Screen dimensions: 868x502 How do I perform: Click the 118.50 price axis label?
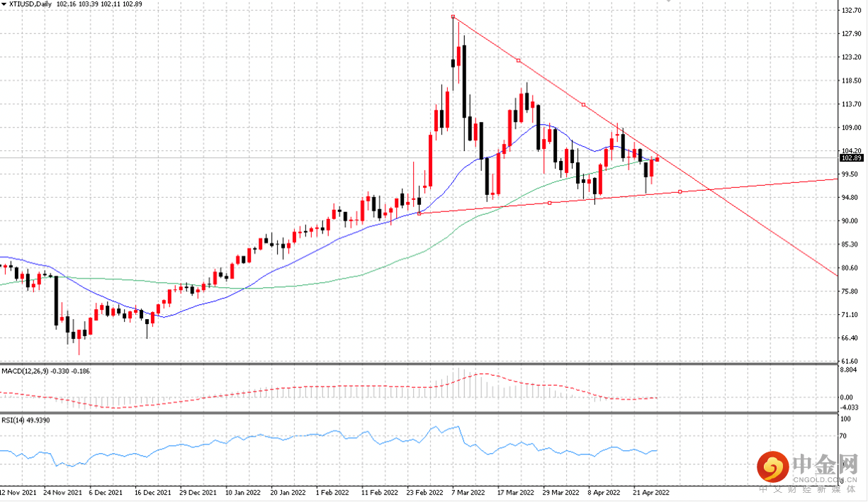[x=850, y=81]
